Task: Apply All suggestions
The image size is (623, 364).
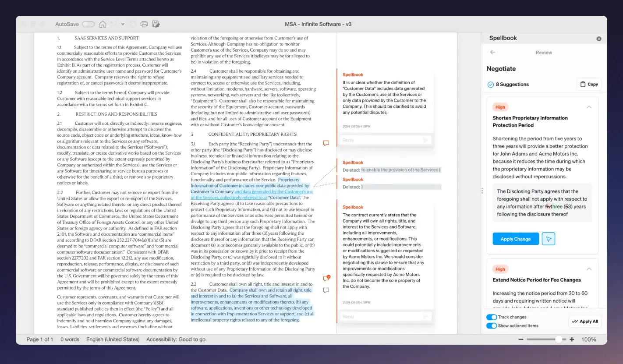Action: [x=585, y=321]
